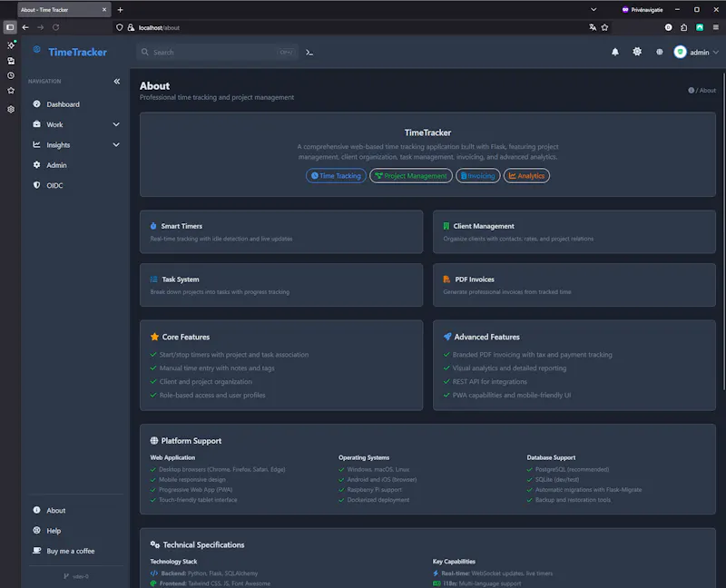Click the Insights chart icon
Screen dimensions: 726x588
coord(36,144)
